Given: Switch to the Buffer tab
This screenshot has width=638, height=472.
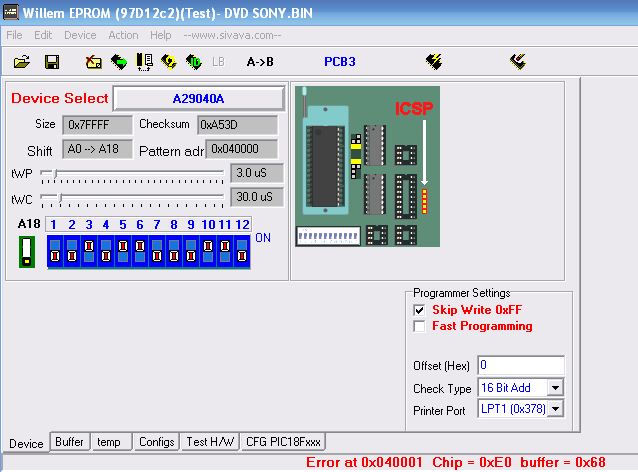Looking at the screenshot, I should point(69,442).
